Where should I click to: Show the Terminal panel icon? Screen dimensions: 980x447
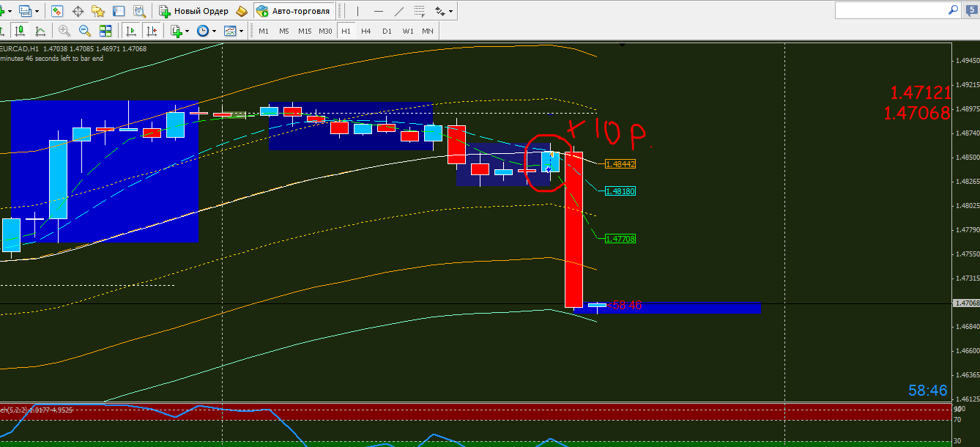click(x=119, y=11)
